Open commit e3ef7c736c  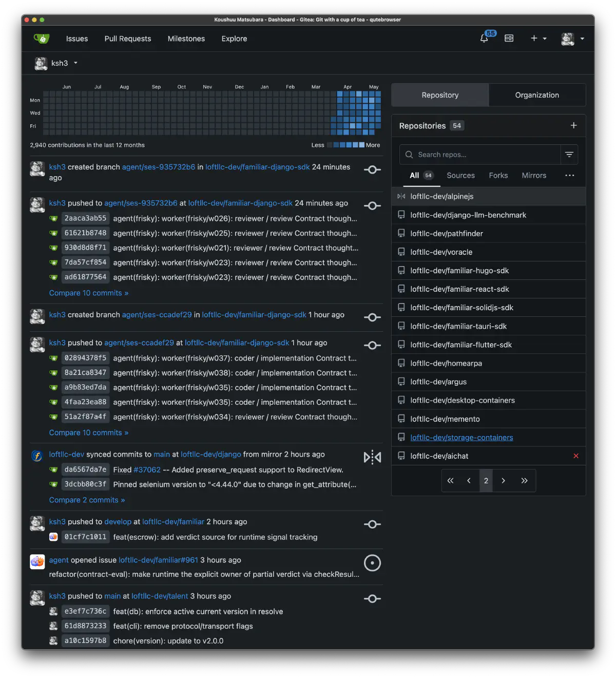(85, 611)
